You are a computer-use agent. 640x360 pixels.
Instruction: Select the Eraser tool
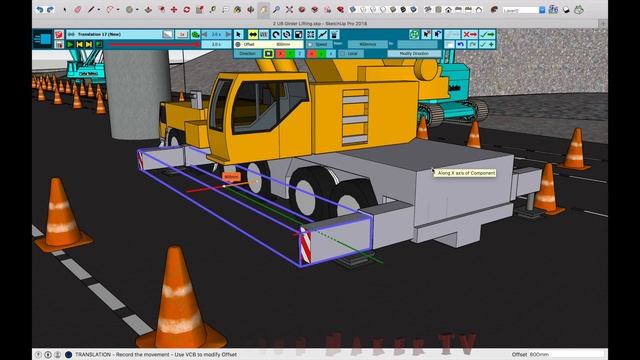78,9
